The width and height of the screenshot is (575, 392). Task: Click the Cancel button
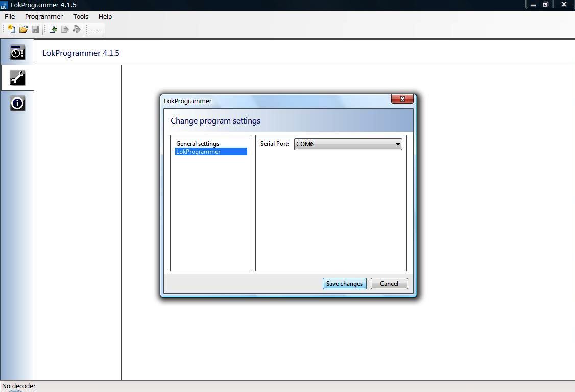[389, 283]
